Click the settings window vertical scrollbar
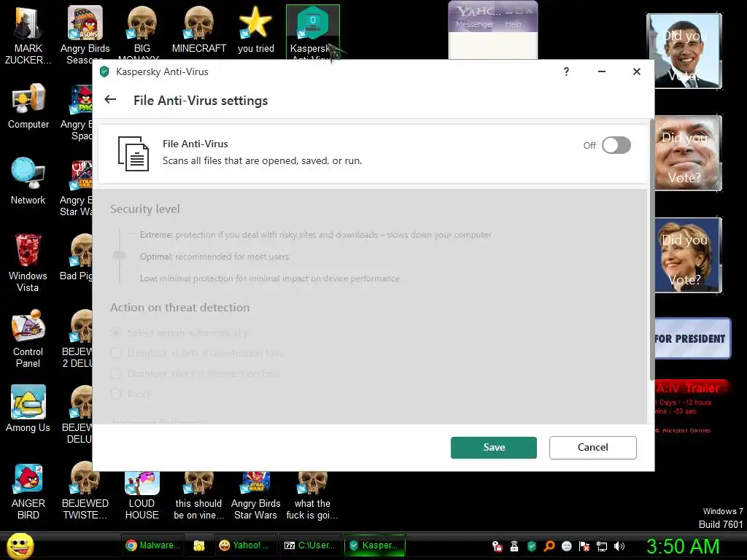Viewport: 747px width, 560px height. point(651,250)
